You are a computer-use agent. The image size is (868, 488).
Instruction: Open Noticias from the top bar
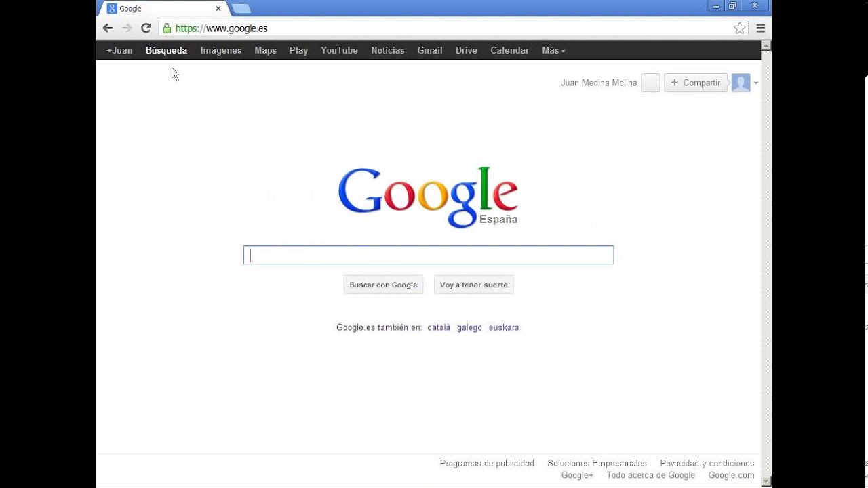click(x=388, y=50)
